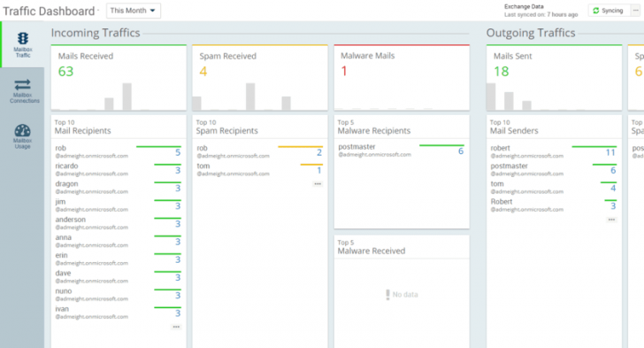Select anna in Mail Recipients

click(x=118, y=241)
